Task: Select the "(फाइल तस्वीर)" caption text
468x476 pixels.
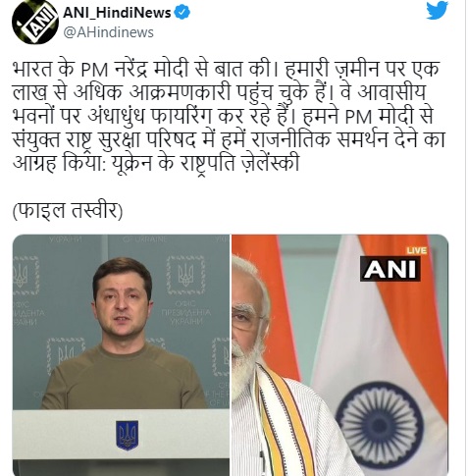Action: 68,211
